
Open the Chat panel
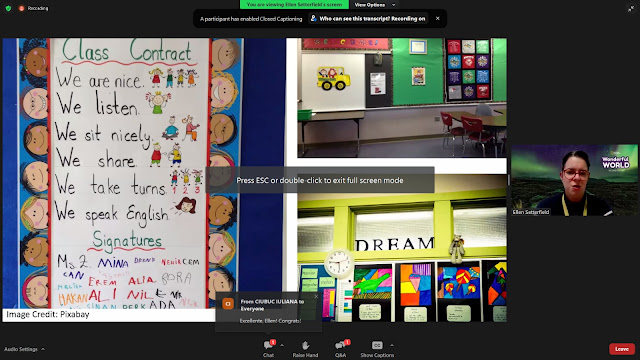[x=268, y=348]
